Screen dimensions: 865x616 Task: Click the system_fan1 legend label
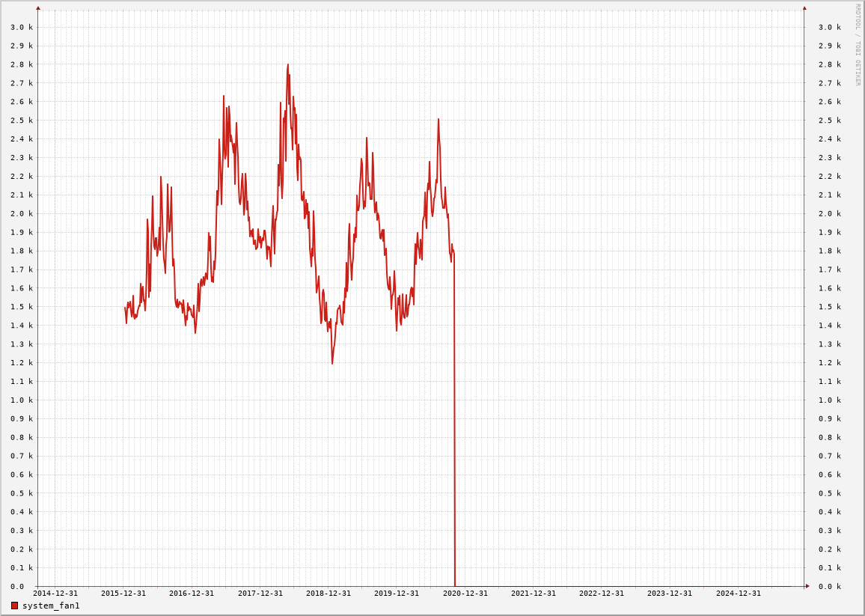point(51,606)
